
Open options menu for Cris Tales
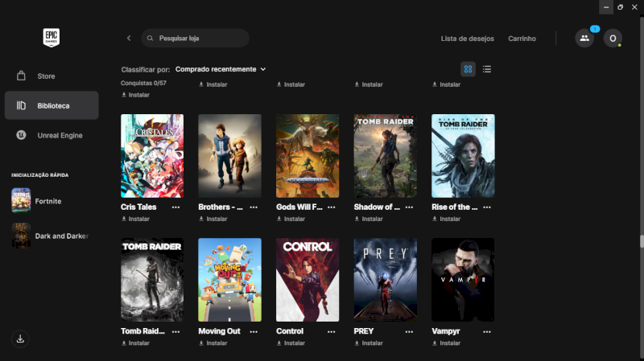click(x=175, y=207)
